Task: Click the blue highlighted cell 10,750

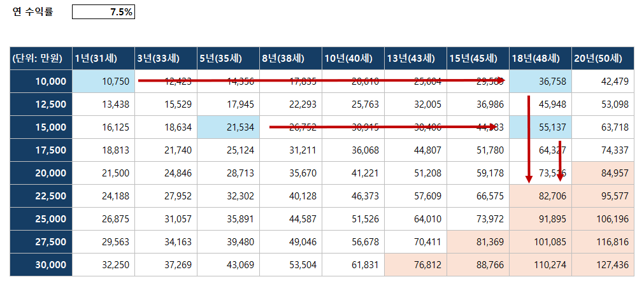Action: (103, 82)
